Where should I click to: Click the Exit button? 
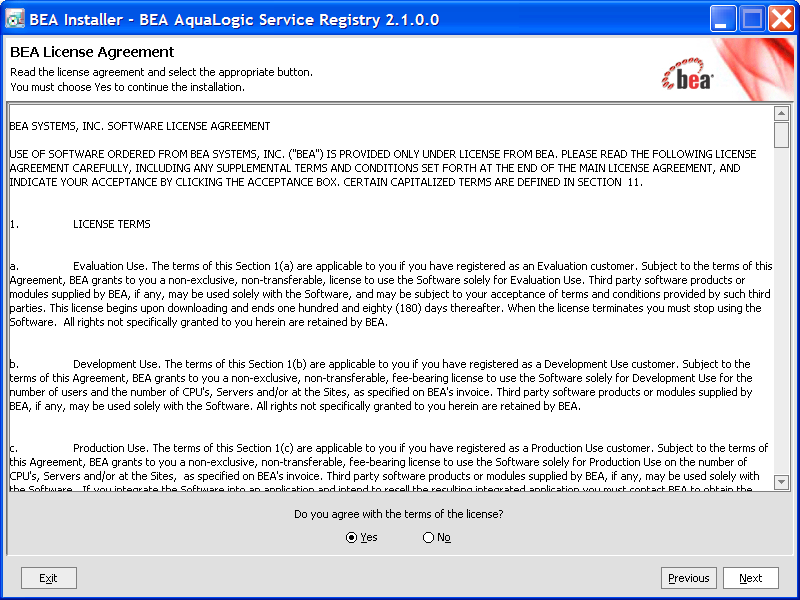coord(48,578)
